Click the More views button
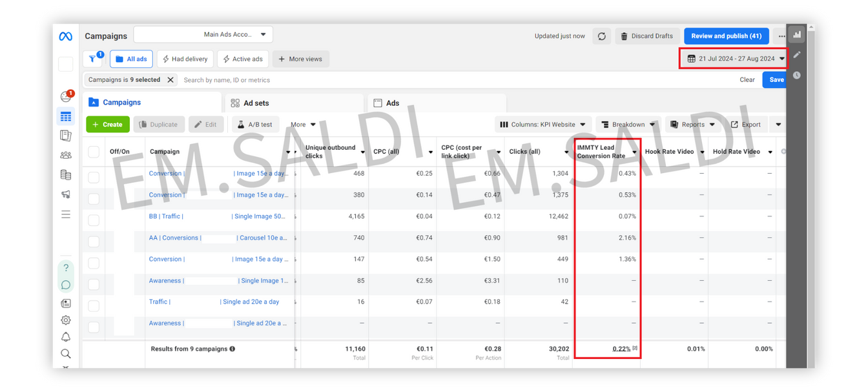The width and height of the screenshot is (868, 392). (300, 59)
